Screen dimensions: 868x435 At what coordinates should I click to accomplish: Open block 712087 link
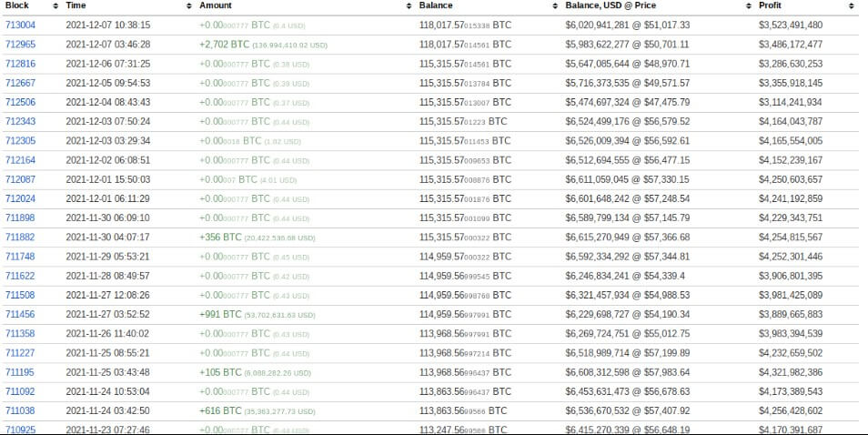(20, 179)
